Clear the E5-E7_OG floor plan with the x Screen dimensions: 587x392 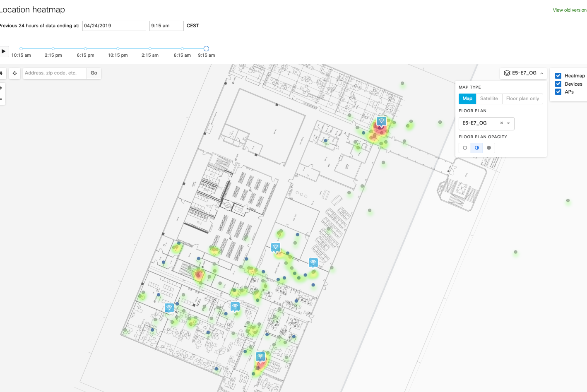(x=501, y=123)
